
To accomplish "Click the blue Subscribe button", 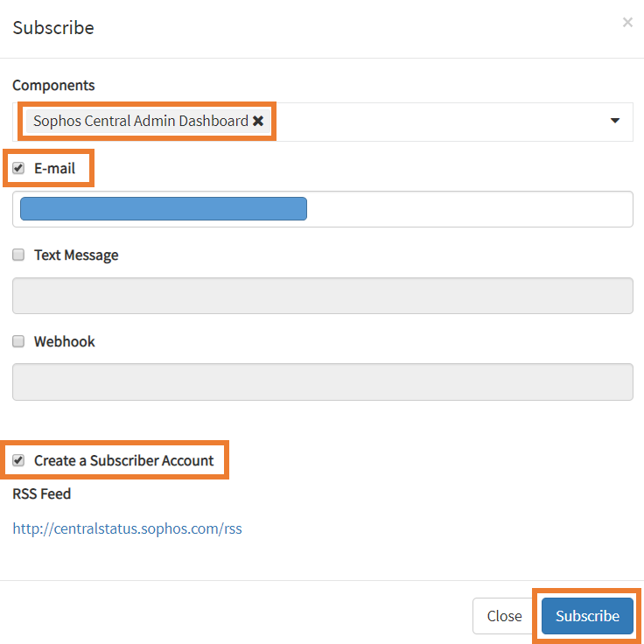I will click(x=587, y=616).
